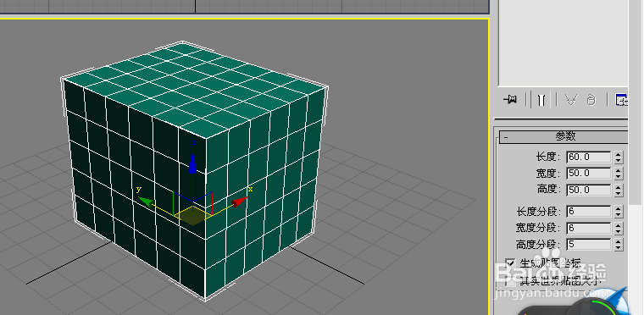Collapse the 参数 rollout header

pos(563,137)
